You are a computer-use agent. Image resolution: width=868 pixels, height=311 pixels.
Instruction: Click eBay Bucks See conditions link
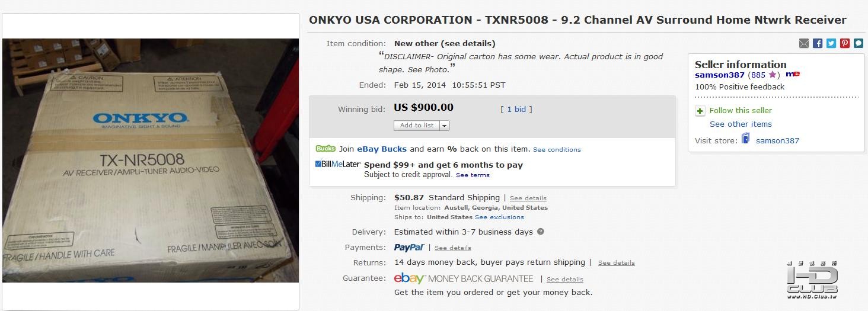point(557,150)
